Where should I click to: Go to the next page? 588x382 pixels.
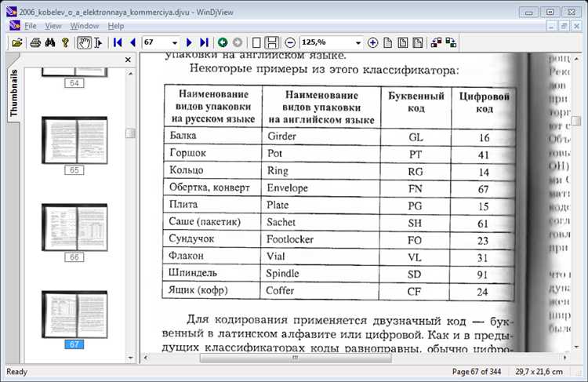pyautogui.click(x=189, y=43)
